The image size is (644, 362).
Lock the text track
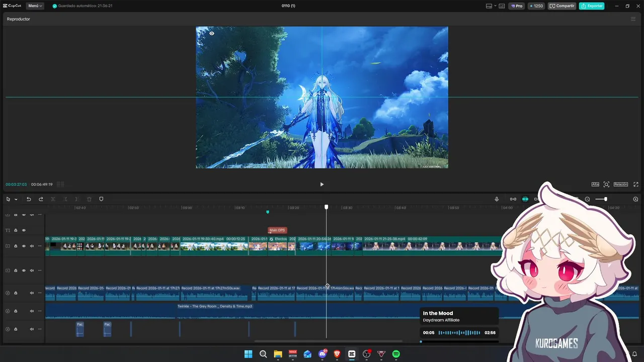[x=16, y=230]
